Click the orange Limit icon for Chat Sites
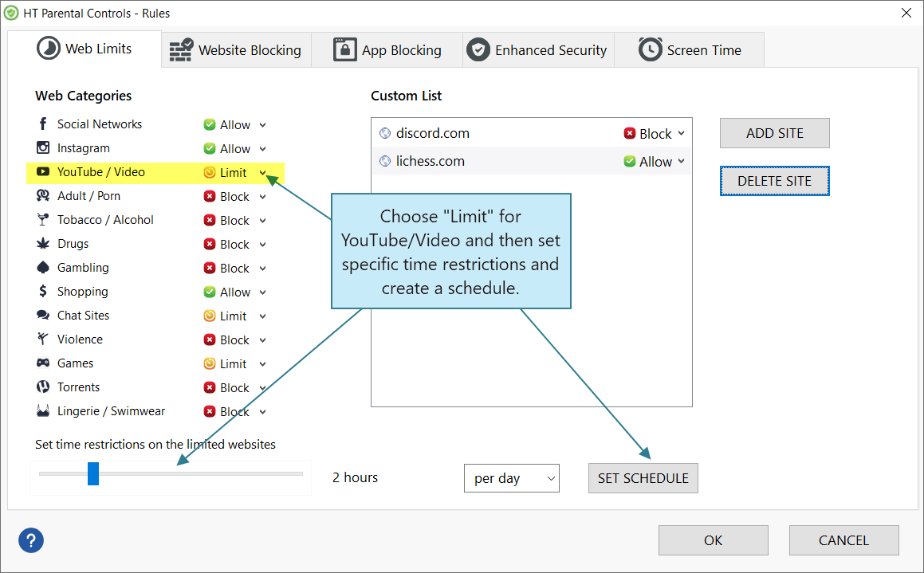The image size is (924, 573). pos(209,316)
